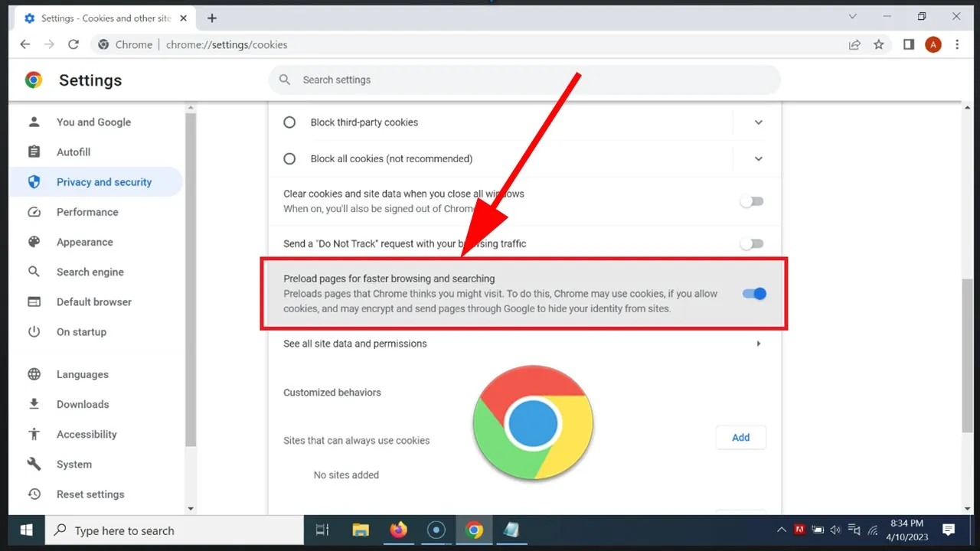Select Privacy and security section
The width and height of the screenshot is (980, 551).
pos(96,182)
